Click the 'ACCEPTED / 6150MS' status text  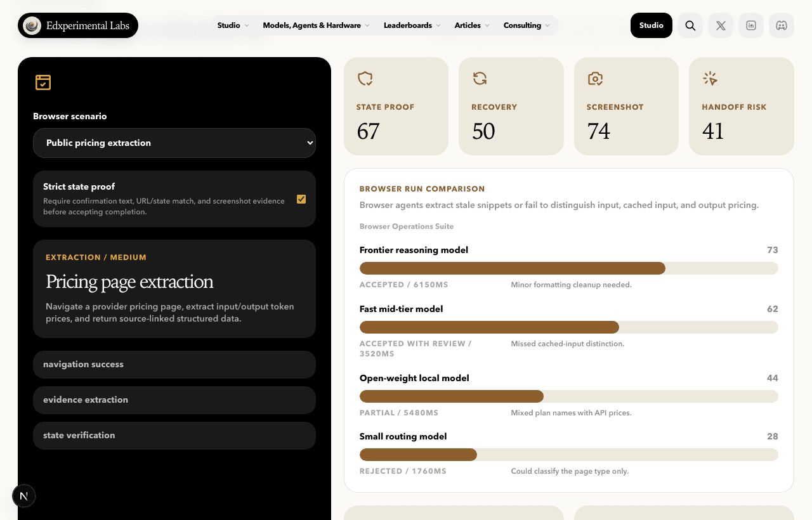(404, 285)
